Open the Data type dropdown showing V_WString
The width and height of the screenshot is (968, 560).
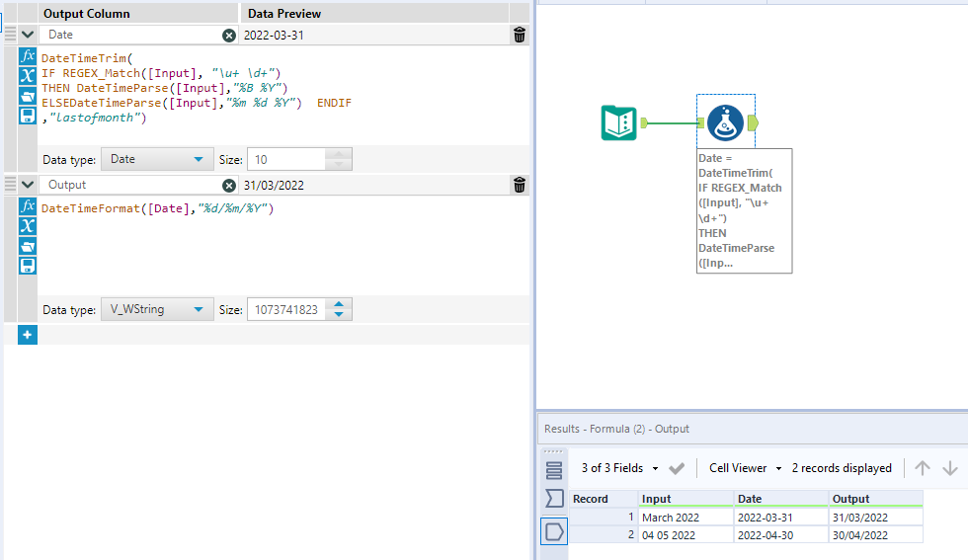[158, 309]
